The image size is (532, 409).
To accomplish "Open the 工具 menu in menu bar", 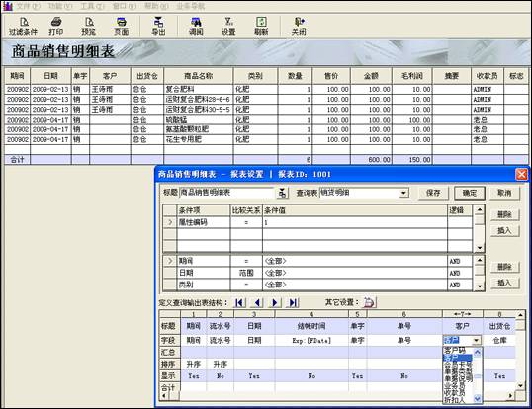I will (92, 6).
